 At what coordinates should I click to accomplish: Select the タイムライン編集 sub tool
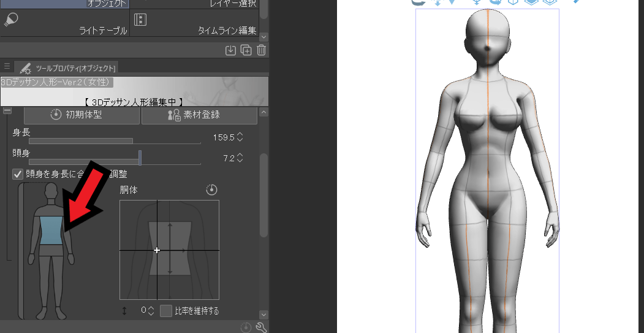[194, 23]
